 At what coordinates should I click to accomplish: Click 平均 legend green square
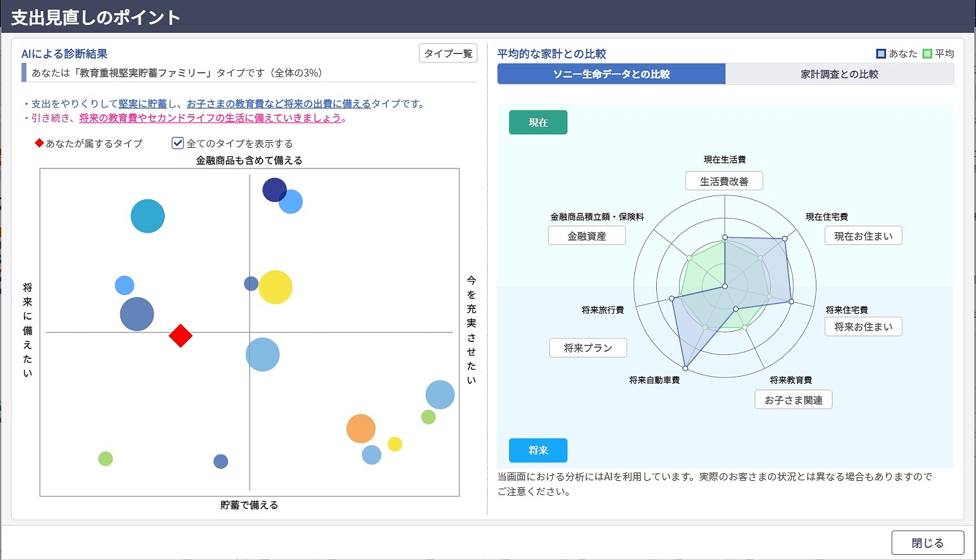click(927, 53)
